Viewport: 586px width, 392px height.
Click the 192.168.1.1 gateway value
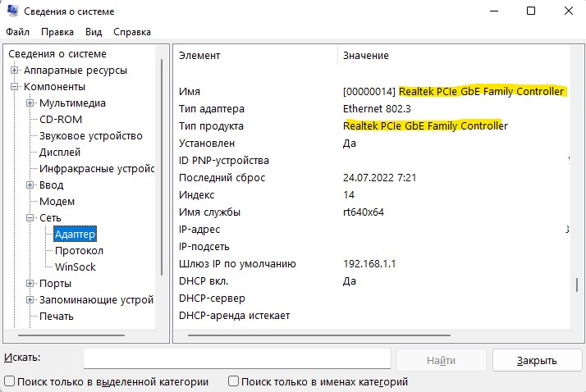(369, 263)
